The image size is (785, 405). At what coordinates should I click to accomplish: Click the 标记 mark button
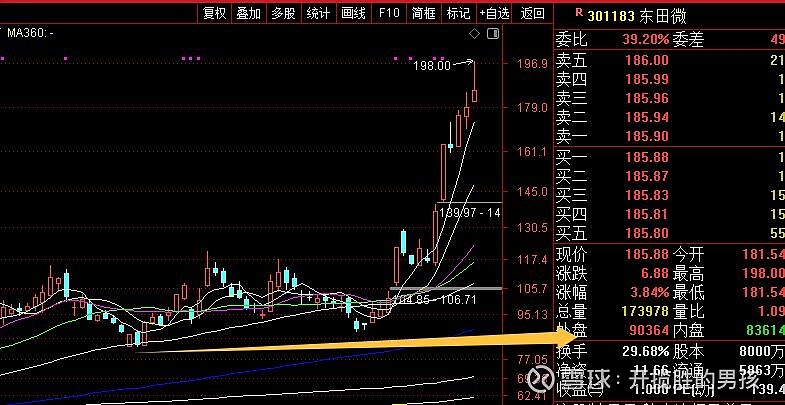click(458, 14)
